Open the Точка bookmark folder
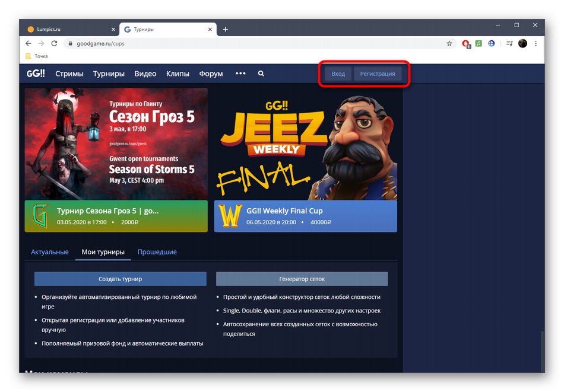 click(x=37, y=56)
